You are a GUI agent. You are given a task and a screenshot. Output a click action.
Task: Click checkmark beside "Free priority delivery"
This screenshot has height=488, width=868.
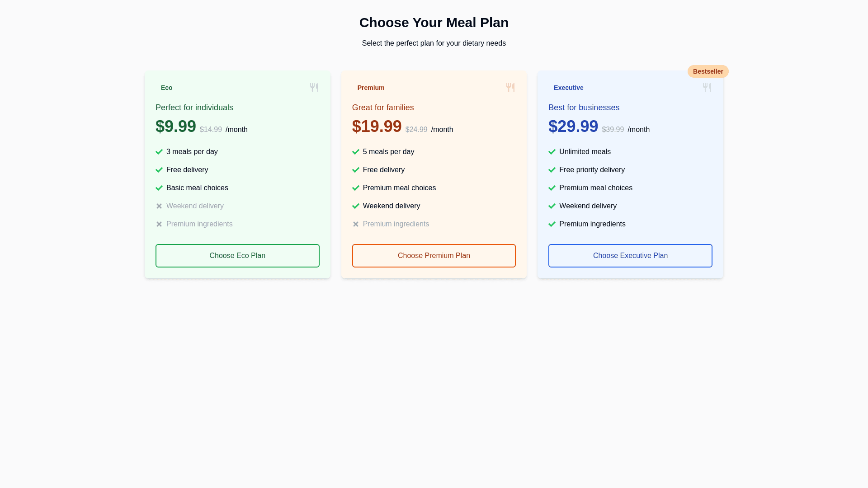click(552, 170)
